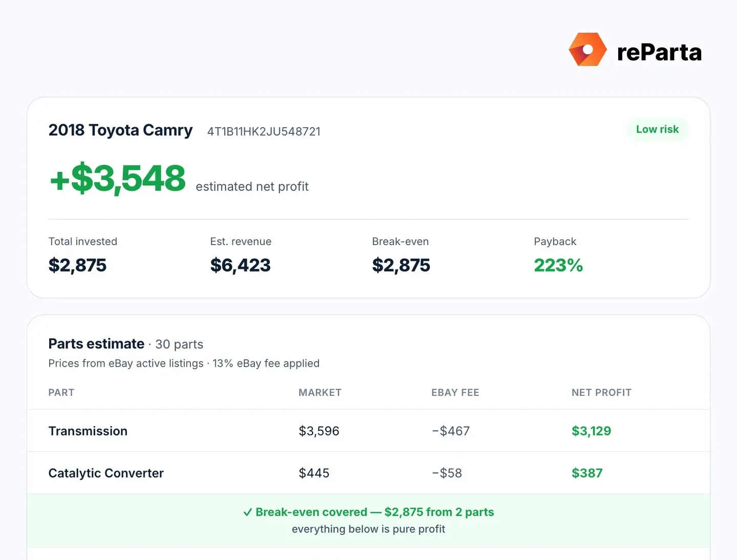Click the Total invested label
The image size is (737, 560).
(83, 241)
